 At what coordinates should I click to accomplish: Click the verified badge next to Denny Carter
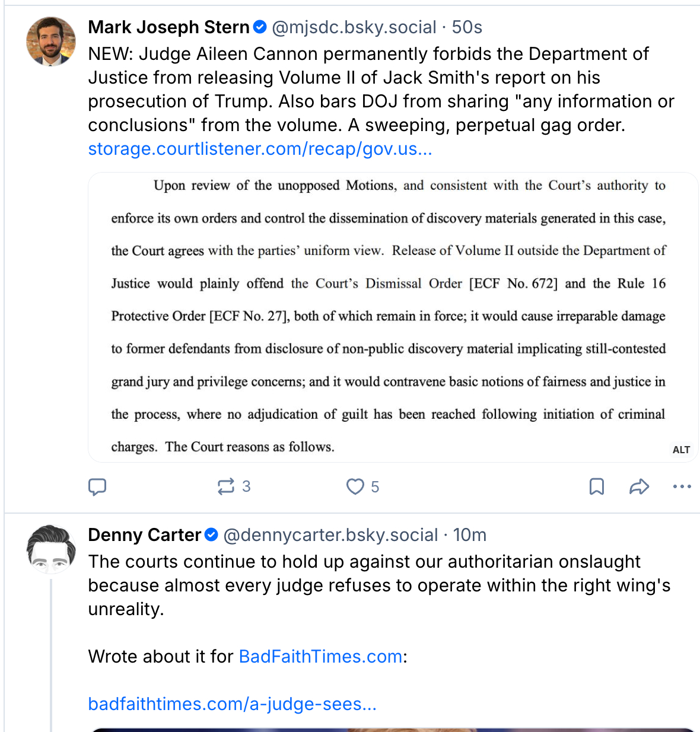(211, 535)
